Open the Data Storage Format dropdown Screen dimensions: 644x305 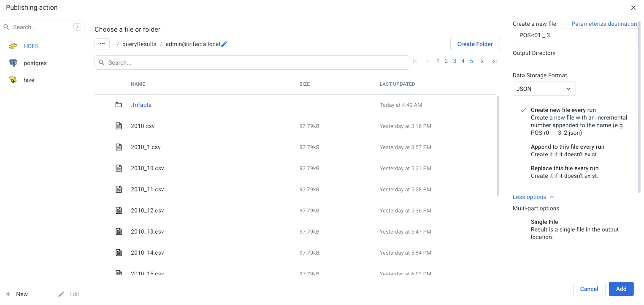544,89
